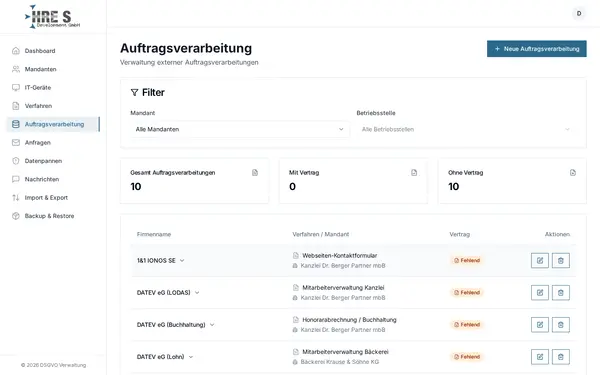Click Mitarbeiterverwaltung Kanzlei procedure text
The height and width of the screenshot is (375, 600).
pos(343,287)
